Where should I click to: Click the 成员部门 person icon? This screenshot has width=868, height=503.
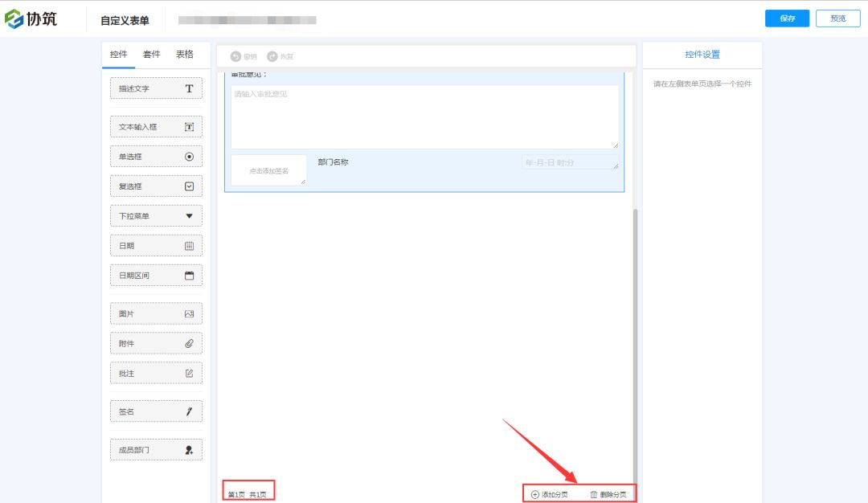(x=190, y=450)
